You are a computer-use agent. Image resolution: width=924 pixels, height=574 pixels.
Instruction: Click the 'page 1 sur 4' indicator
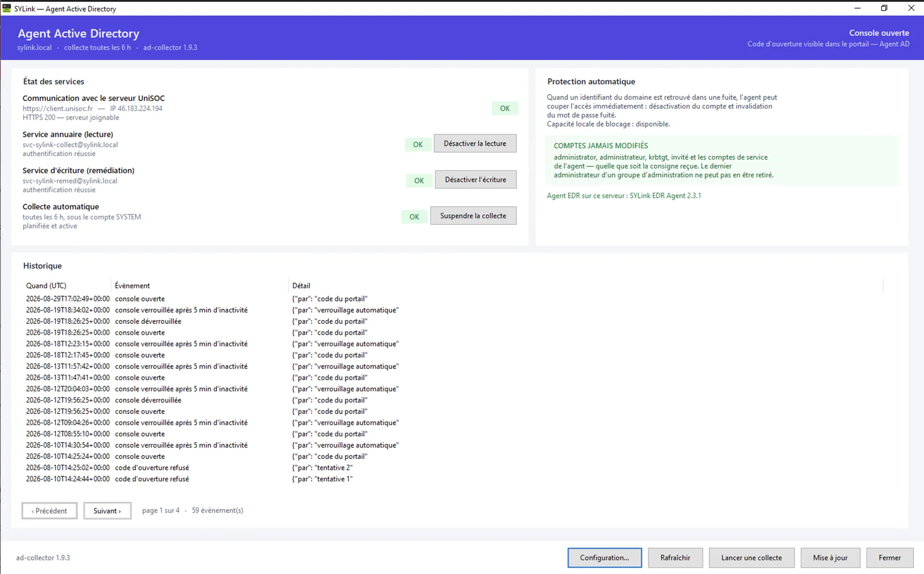click(x=161, y=510)
